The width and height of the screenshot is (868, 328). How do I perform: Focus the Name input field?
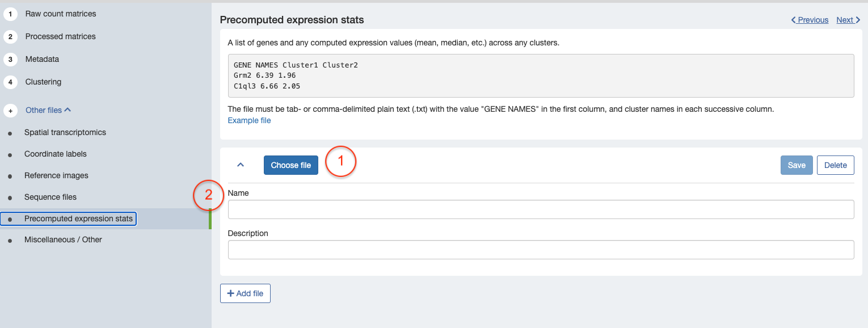coord(541,209)
